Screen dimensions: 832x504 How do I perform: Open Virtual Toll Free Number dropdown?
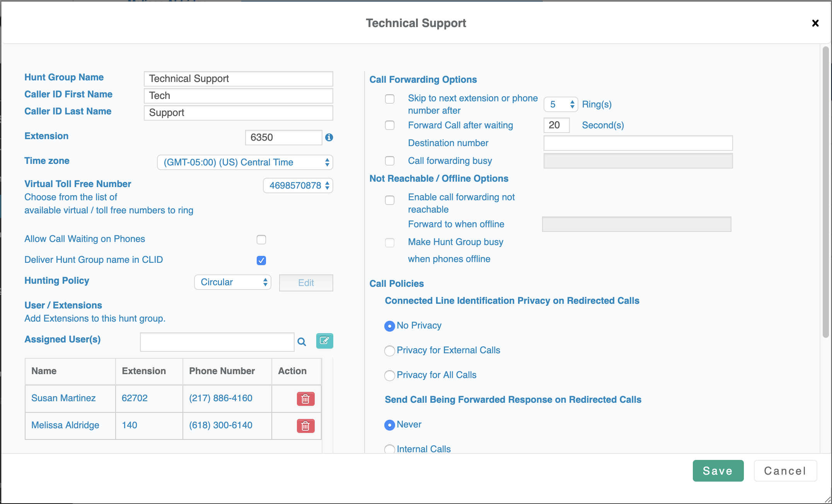pos(298,186)
